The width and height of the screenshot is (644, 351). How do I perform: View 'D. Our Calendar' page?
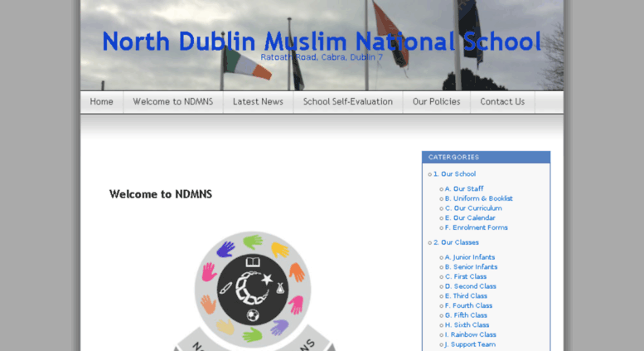pos(470,218)
